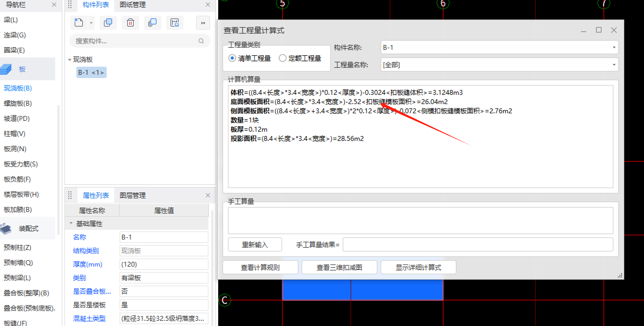Open the 构件名称 B-1 dropdown
Viewport: 644px width, 326px height.
point(499,47)
